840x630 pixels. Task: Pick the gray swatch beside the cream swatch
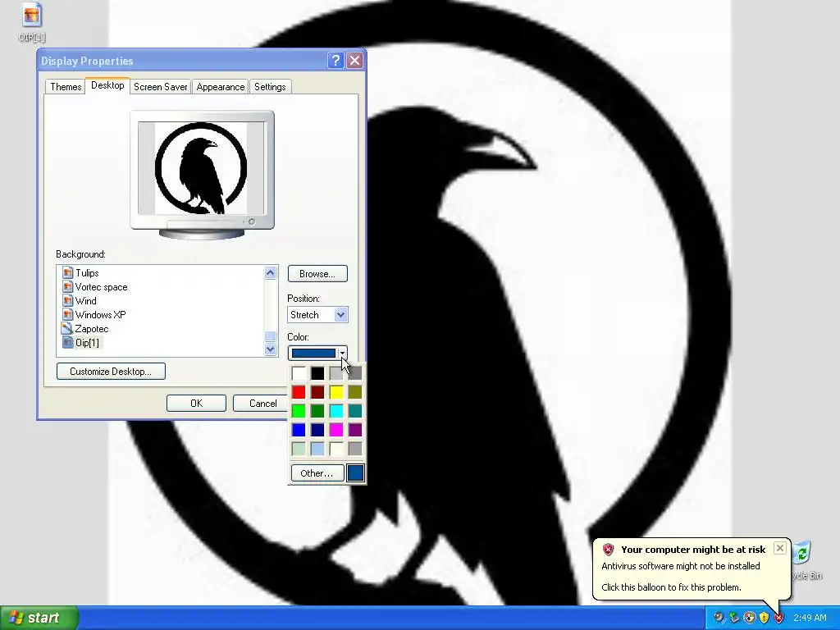(355, 449)
